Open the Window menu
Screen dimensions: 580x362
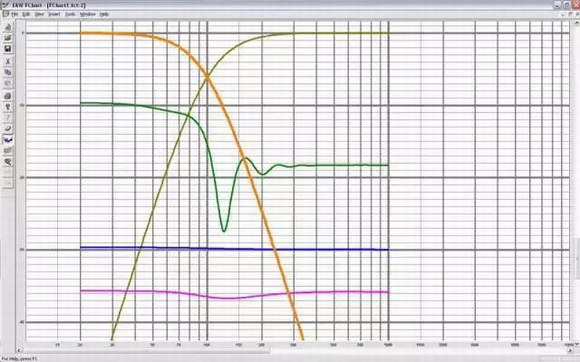[88, 14]
